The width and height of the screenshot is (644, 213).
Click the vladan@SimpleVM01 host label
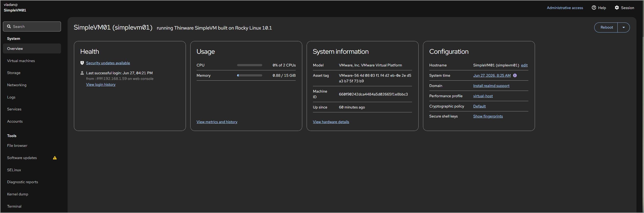point(15,8)
